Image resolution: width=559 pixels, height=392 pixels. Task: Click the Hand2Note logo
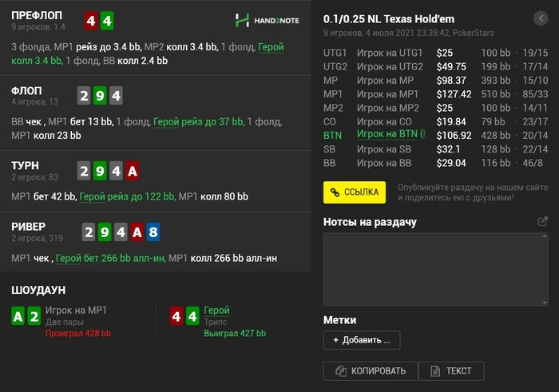267,20
